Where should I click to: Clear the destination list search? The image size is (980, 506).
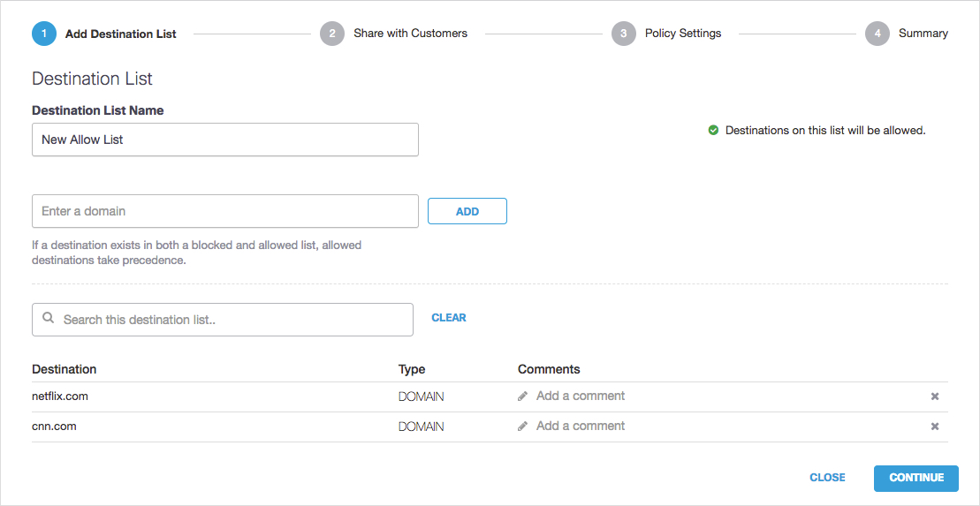coord(449,318)
